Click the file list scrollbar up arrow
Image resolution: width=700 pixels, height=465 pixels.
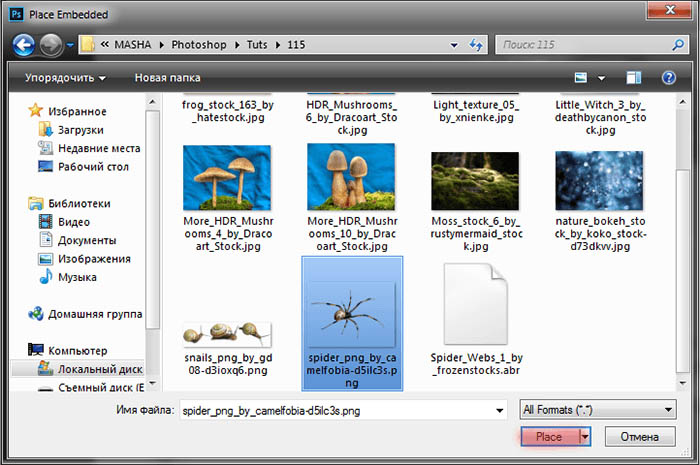(683, 102)
